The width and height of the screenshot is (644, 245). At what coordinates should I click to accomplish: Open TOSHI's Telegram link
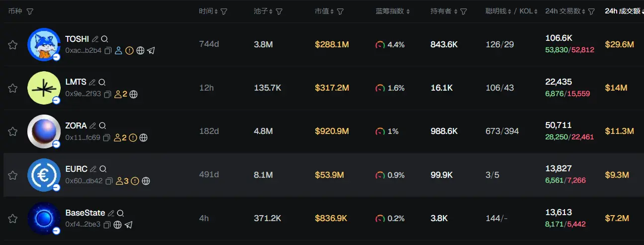pyautogui.click(x=151, y=50)
